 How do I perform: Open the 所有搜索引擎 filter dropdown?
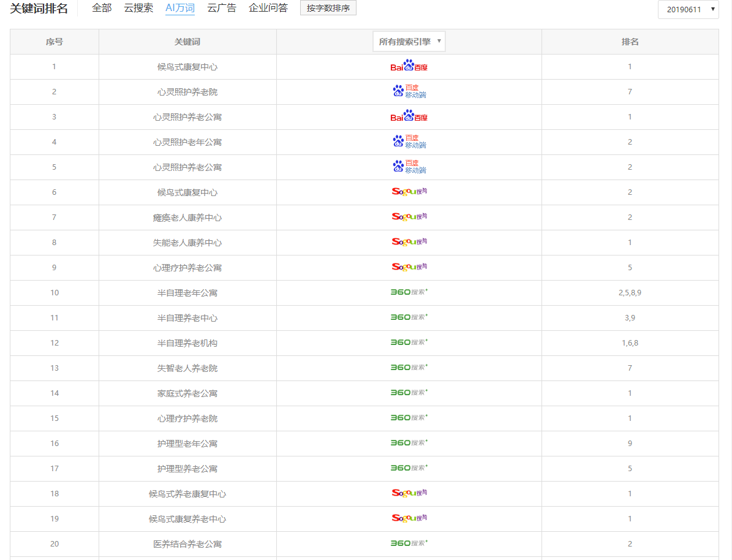(409, 42)
